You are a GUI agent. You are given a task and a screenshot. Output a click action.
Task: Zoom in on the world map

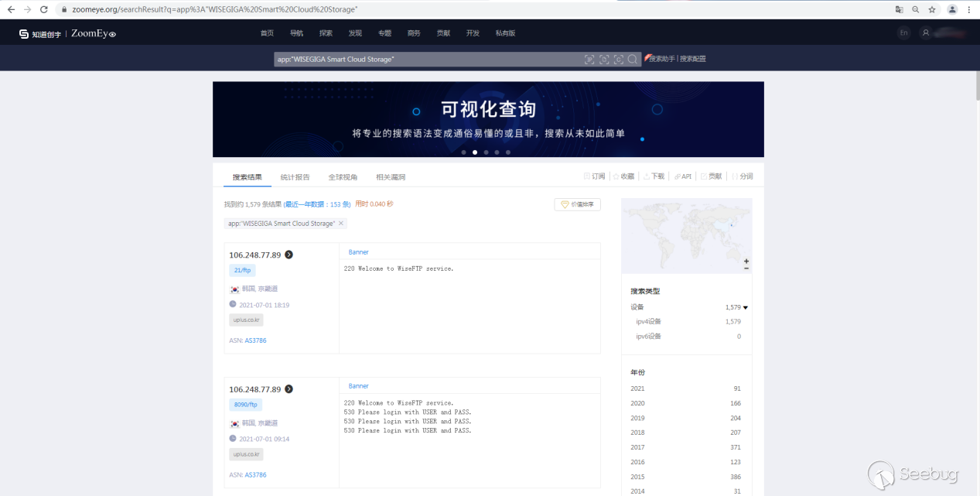[x=746, y=261]
